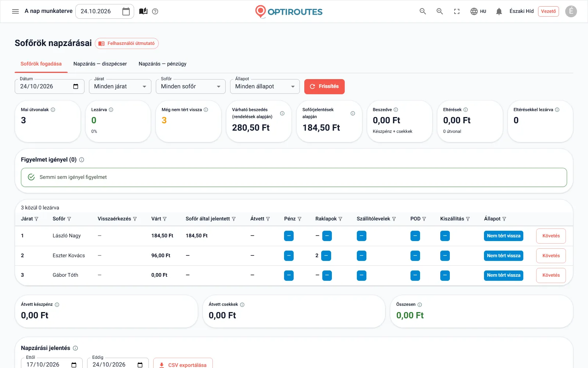Screen dimensions: 588x368
Task: Click the Vezető role badge
Action: point(548,11)
